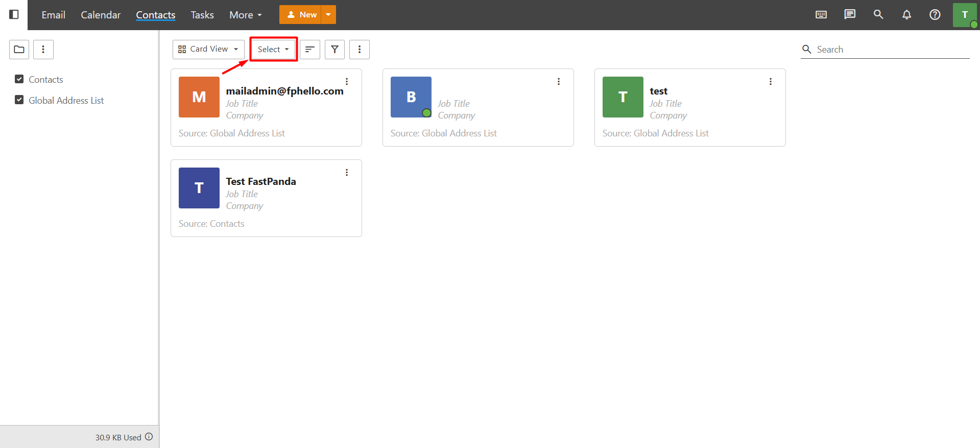Open the chat messages icon
The height and width of the screenshot is (448, 980).
[x=850, y=14]
